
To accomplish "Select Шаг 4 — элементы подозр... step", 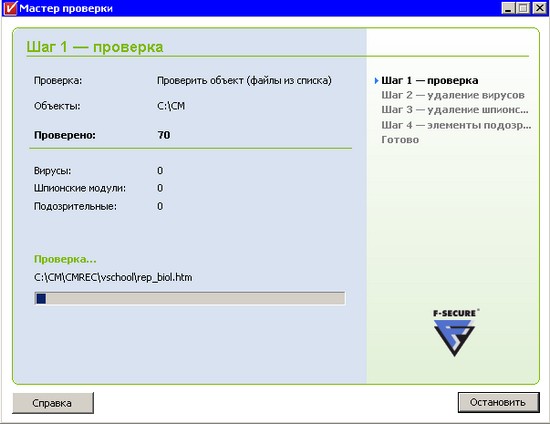I will [x=456, y=125].
